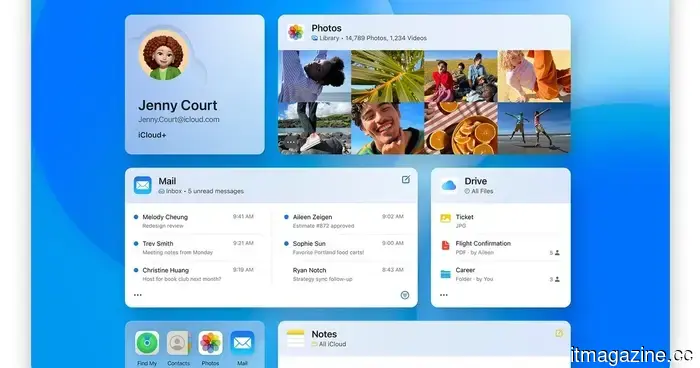
Task: Open the palm leaf photo thumbnail
Action: (387, 76)
